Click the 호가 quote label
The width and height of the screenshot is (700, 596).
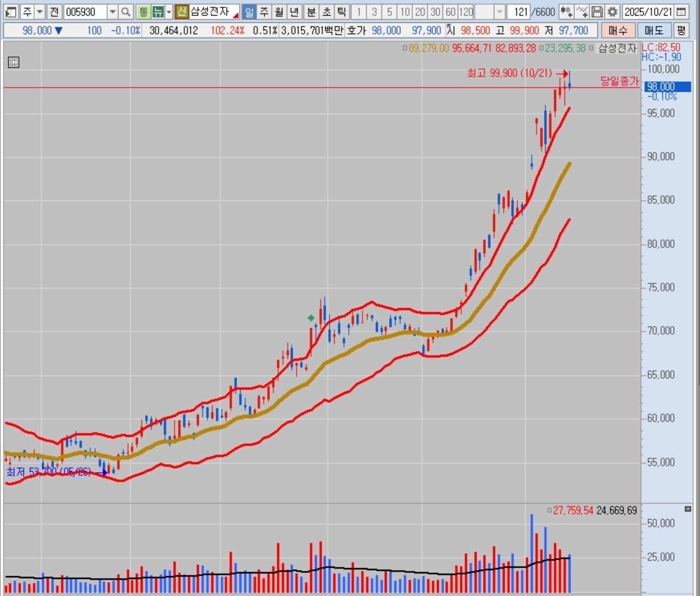(x=356, y=30)
